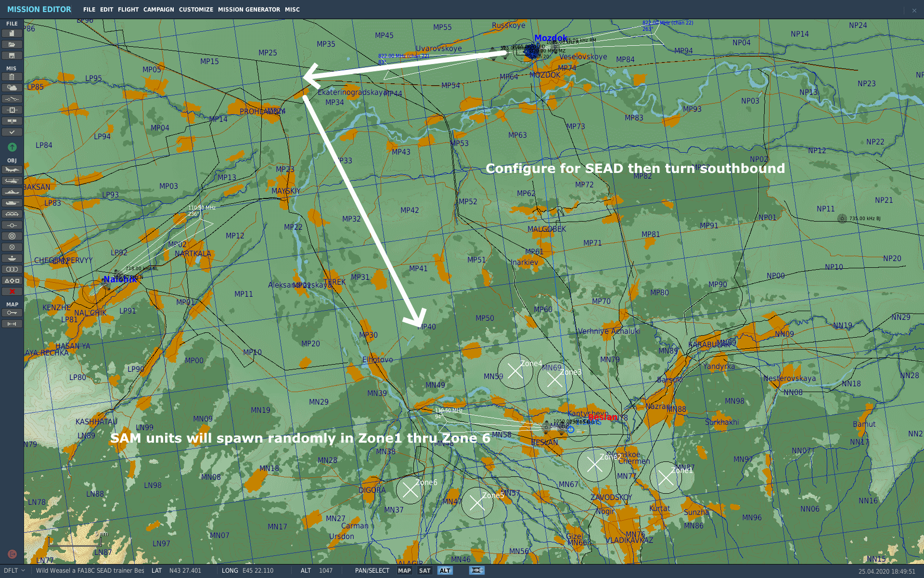This screenshot has width=924, height=578.
Task: Select the airplane group tool
Action: click(12, 170)
